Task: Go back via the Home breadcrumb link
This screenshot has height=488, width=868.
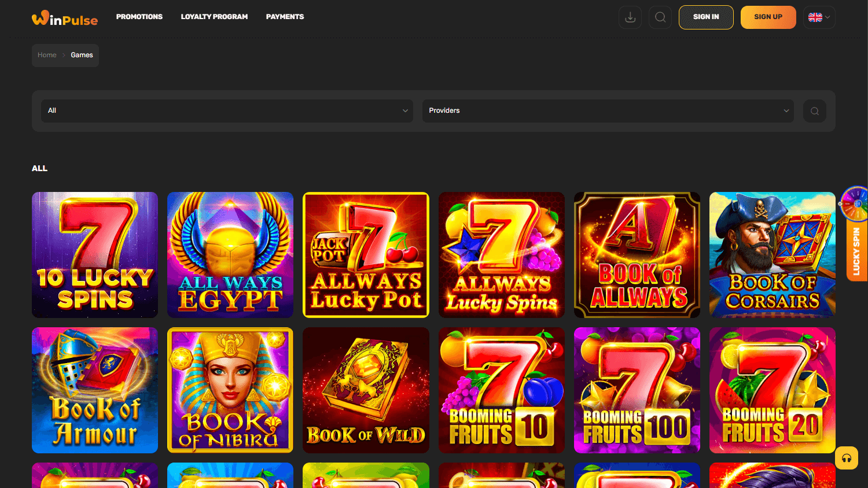Action: tap(47, 54)
